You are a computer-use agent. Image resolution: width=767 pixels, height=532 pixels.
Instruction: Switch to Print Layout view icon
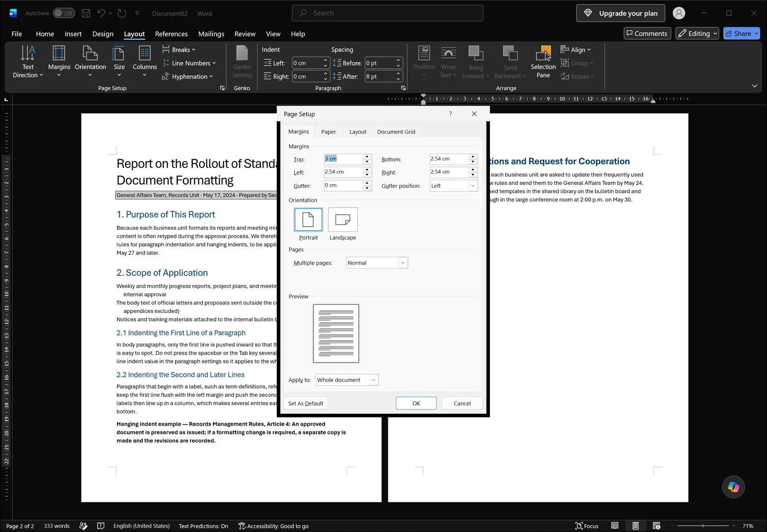tap(635, 526)
